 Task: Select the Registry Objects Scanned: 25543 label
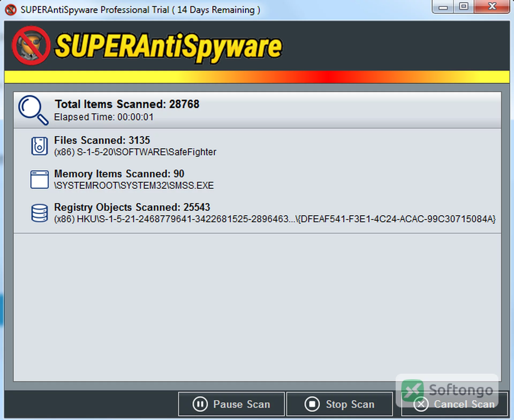tap(132, 207)
